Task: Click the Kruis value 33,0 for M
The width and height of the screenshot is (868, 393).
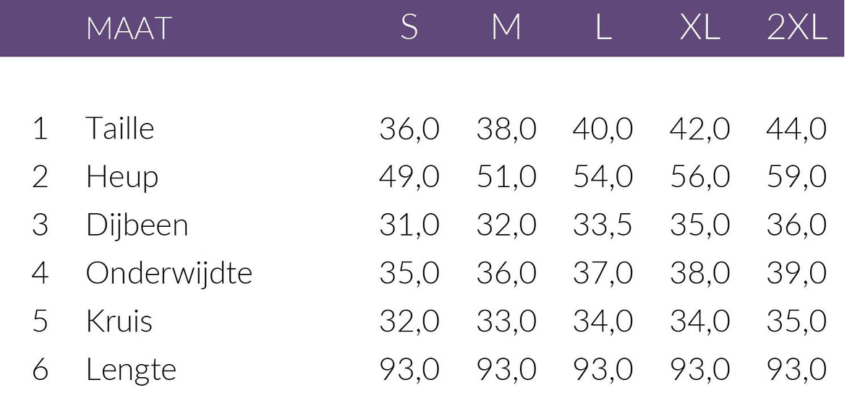Action: coord(506,321)
